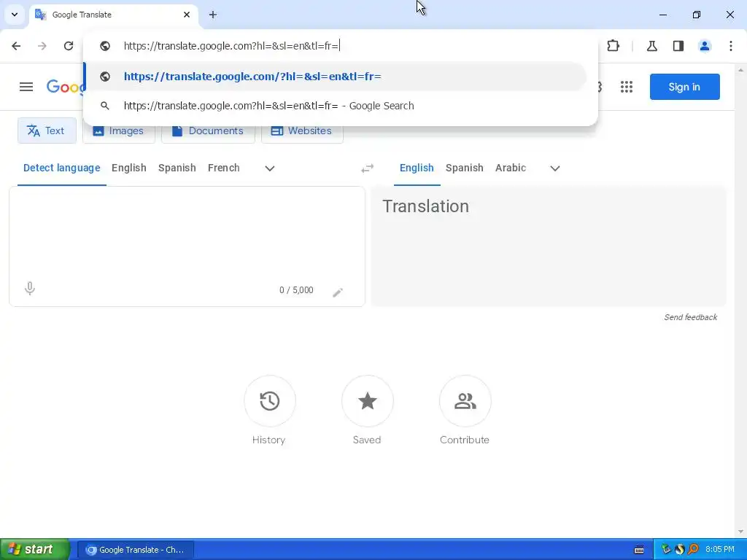Turn on handwriting pencil input
The image size is (747, 560).
click(x=337, y=292)
